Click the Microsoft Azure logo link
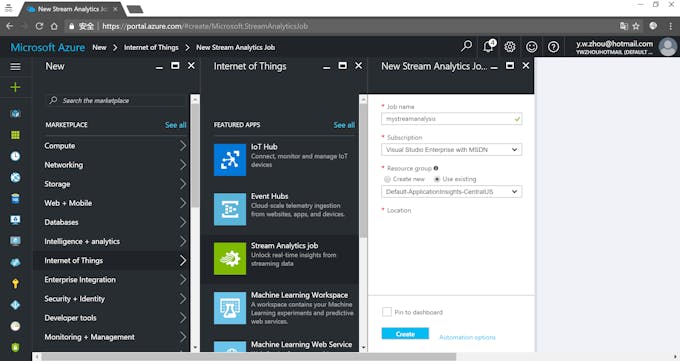 [x=48, y=47]
